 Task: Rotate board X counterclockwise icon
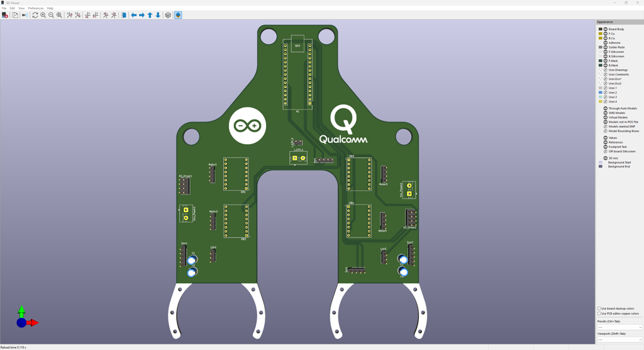pos(77,15)
